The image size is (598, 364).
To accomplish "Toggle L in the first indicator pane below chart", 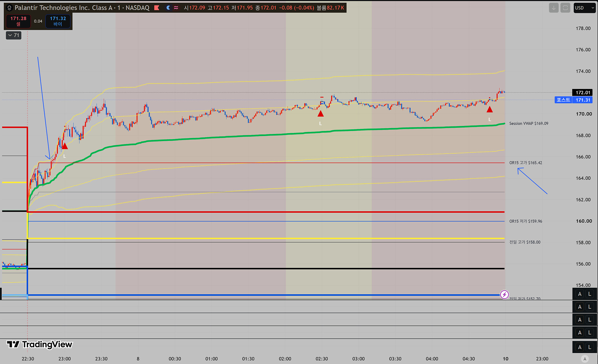I will click(590, 307).
